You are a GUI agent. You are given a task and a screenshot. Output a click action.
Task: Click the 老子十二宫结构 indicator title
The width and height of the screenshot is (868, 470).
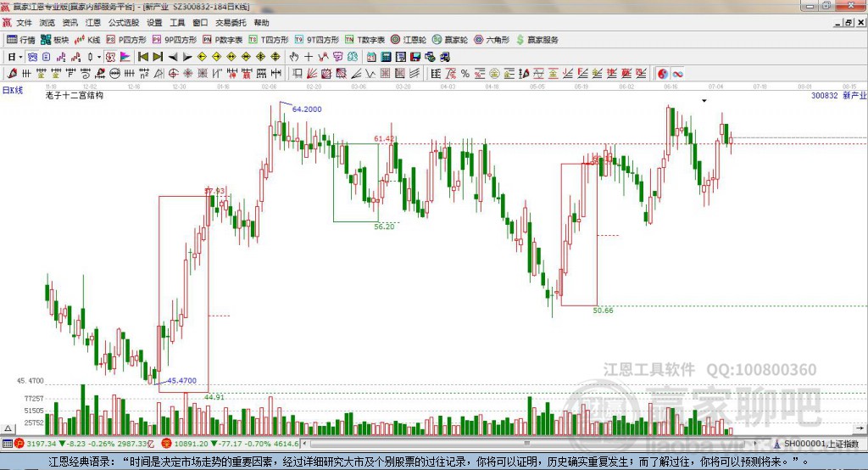75,95
